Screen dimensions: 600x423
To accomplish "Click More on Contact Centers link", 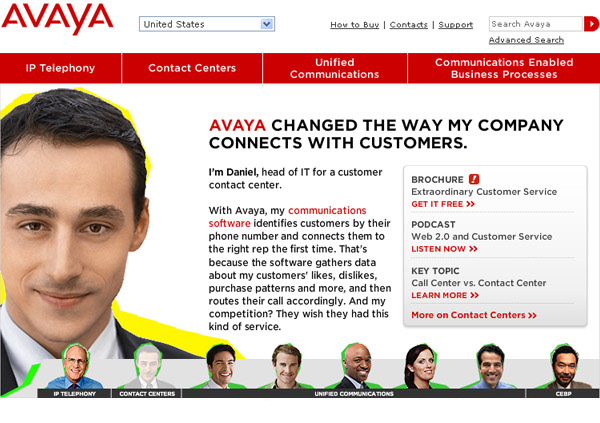I will click(474, 315).
